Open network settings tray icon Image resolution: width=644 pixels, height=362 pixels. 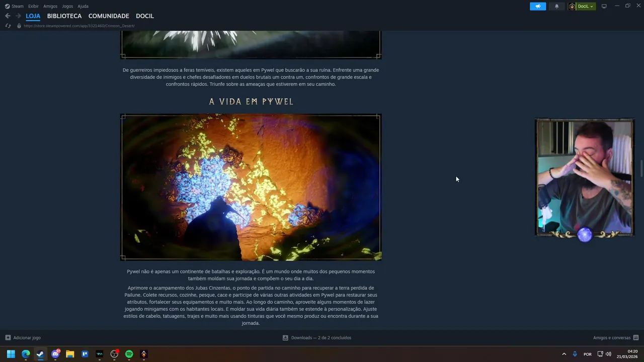[600, 354]
